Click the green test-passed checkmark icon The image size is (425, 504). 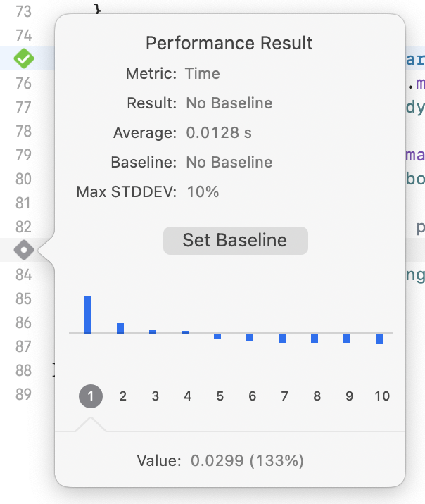(x=24, y=58)
